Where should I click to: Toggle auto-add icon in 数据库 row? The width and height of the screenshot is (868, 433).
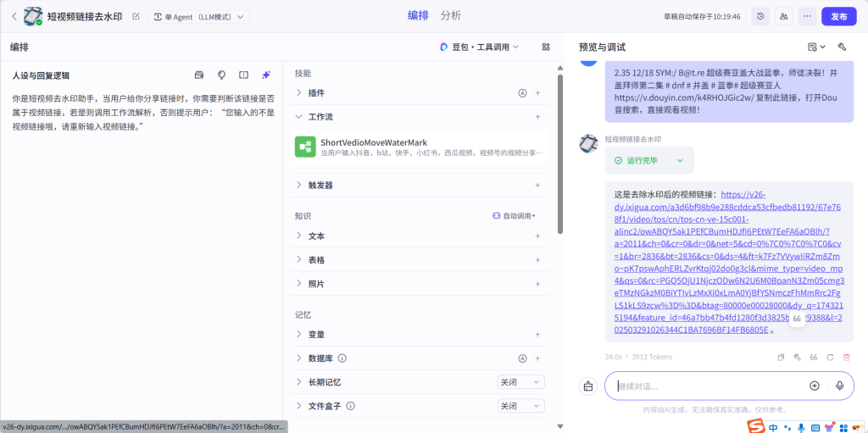pos(521,358)
